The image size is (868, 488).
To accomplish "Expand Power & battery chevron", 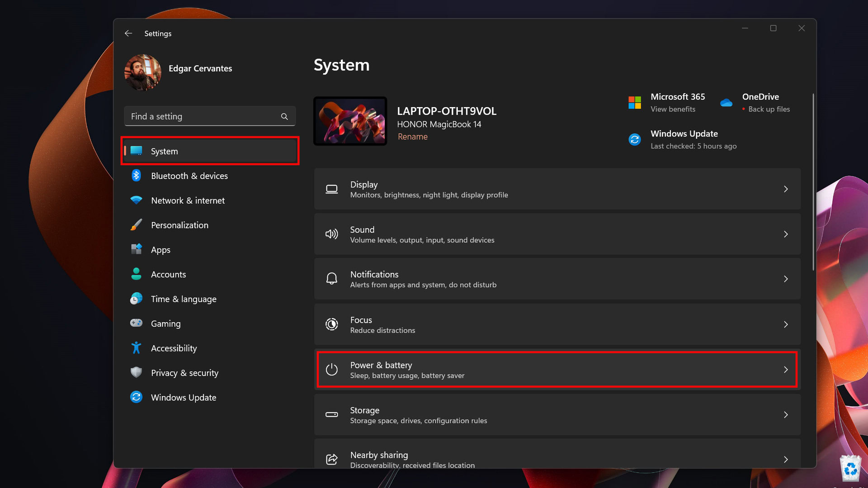I will (x=786, y=370).
